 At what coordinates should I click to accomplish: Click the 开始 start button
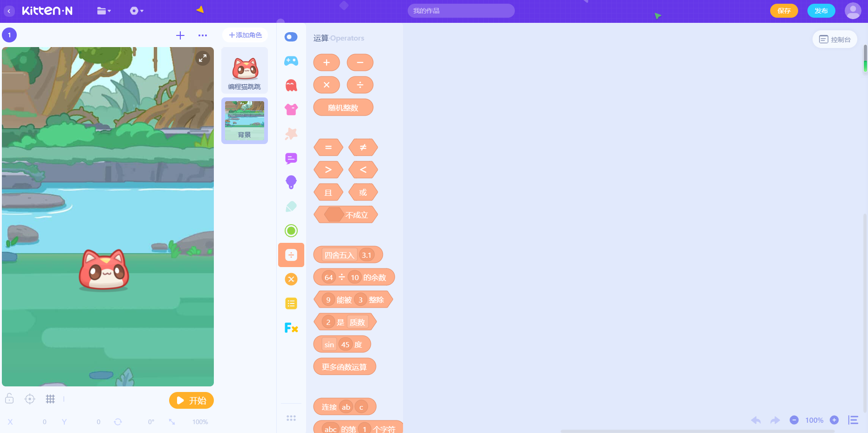[191, 400]
